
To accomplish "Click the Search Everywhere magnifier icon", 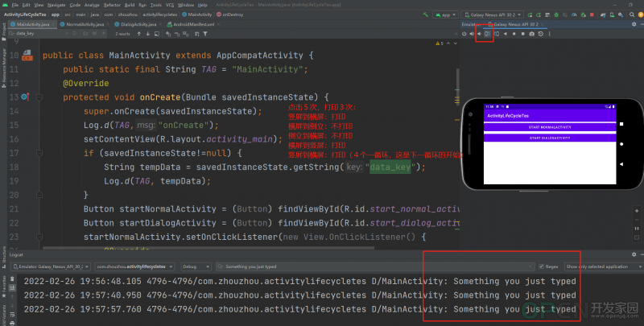I will point(631,14).
